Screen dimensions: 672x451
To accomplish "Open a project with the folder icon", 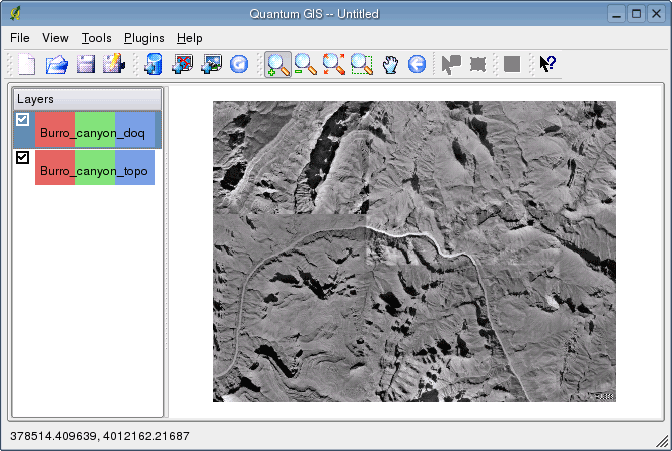I will [x=57, y=65].
